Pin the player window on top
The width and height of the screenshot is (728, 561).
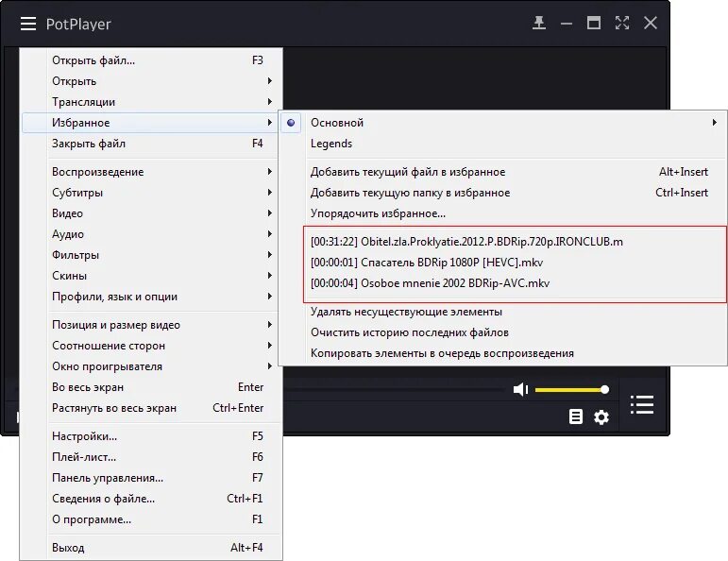click(538, 23)
